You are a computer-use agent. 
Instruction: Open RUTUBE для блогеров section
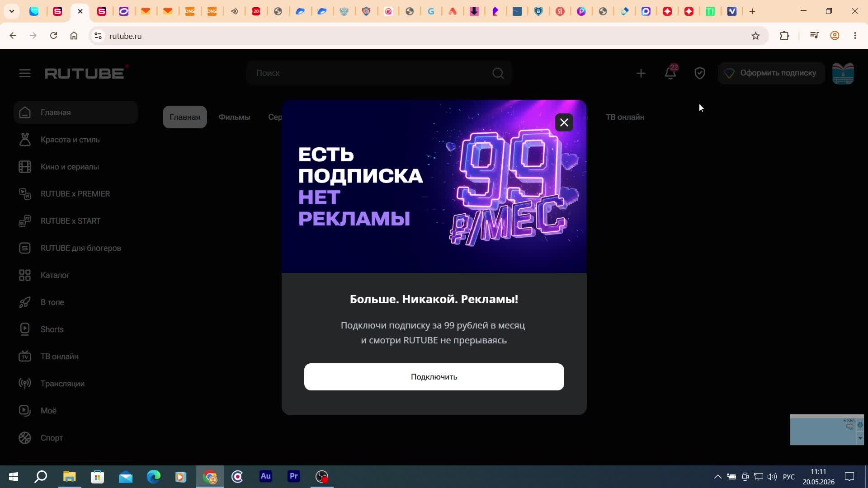point(75,248)
